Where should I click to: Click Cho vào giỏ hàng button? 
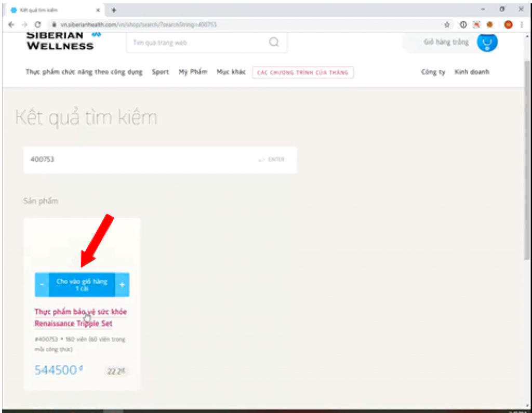point(82,285)
